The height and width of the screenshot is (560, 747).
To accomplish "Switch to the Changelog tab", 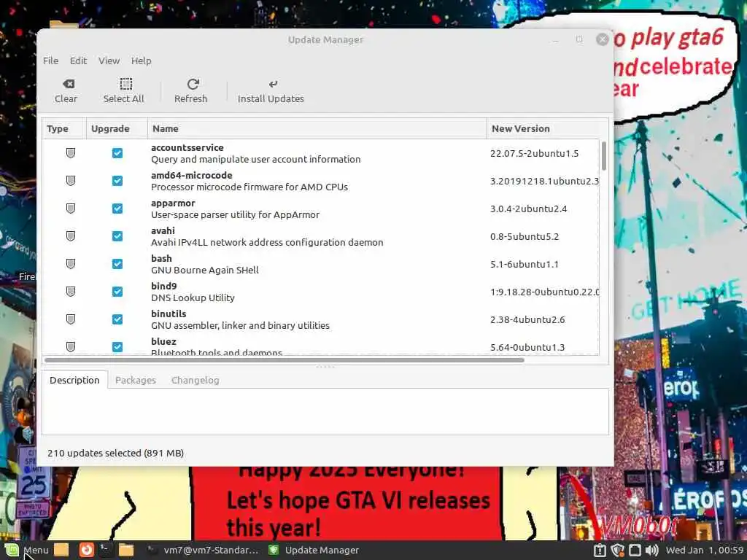I will [196, 380].
